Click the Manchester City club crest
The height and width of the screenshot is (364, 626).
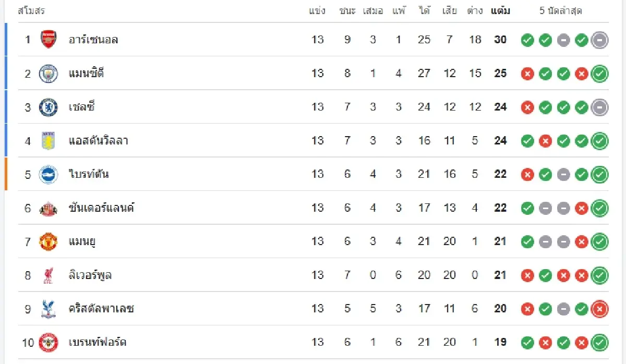coord(49,74)
